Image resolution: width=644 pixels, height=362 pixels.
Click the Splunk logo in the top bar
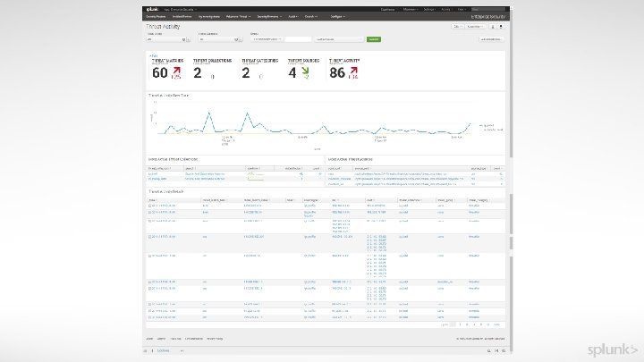tap(152, 9)
